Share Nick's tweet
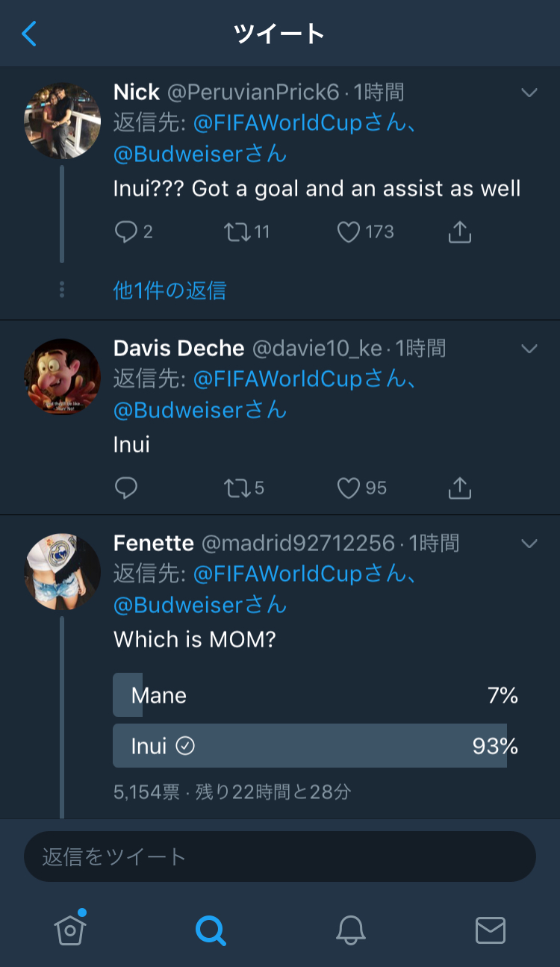Screen dimensions: 560x967 point(459,232)
